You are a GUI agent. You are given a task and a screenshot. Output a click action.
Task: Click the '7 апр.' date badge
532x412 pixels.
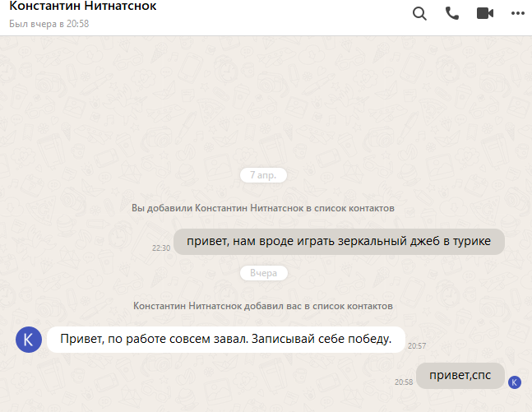pos(263,175)
